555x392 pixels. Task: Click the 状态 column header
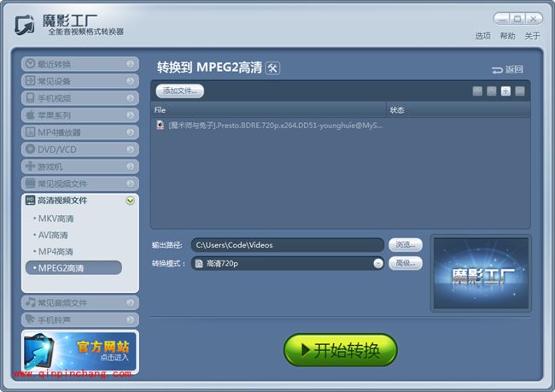coord(459,110)
